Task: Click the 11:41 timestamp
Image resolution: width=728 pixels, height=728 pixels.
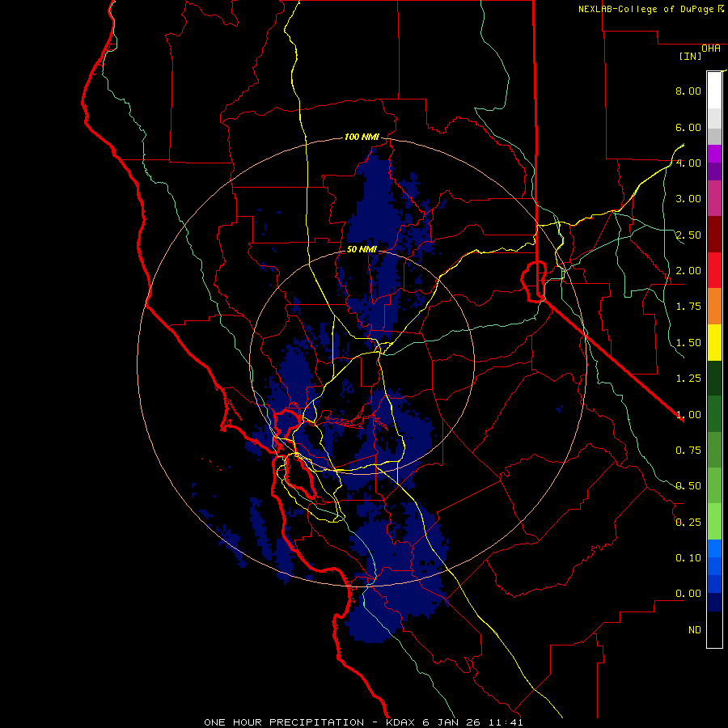Action: coord(506,722)
